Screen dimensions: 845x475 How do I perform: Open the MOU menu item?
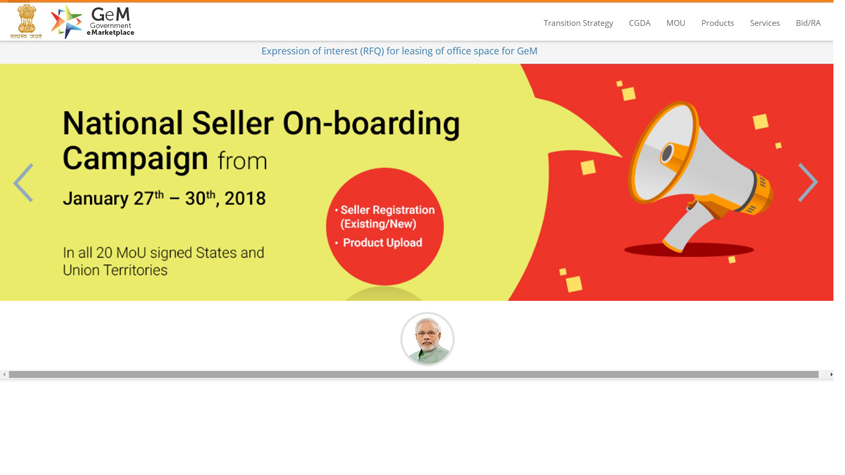675,23
